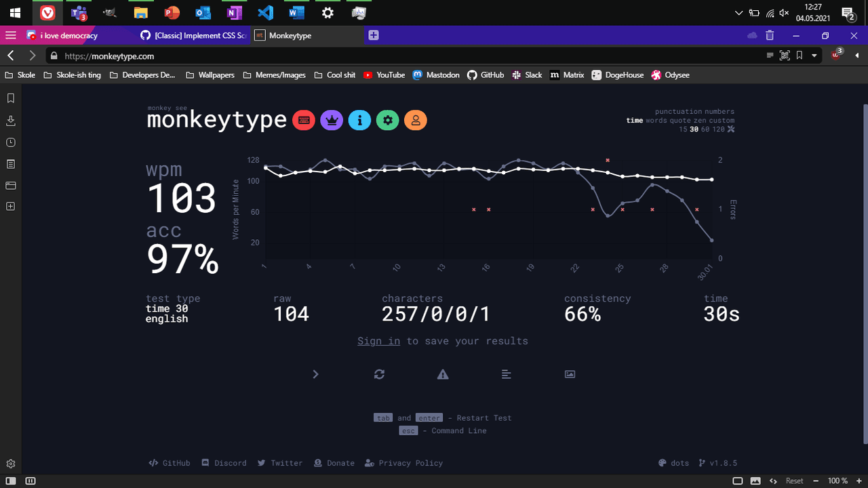Open the Skole-ish ting bookmarks folder
Image resolution: width=868 pixels, height=488 pixels.
point(72,75)
